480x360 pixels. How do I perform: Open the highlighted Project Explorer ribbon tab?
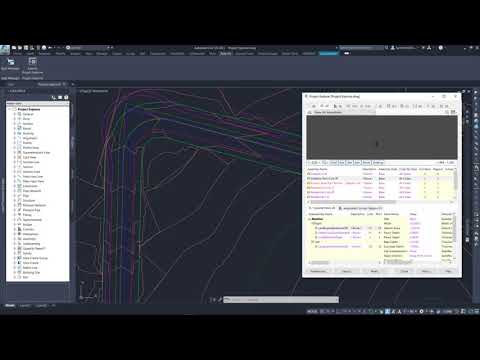click(328, 53)
